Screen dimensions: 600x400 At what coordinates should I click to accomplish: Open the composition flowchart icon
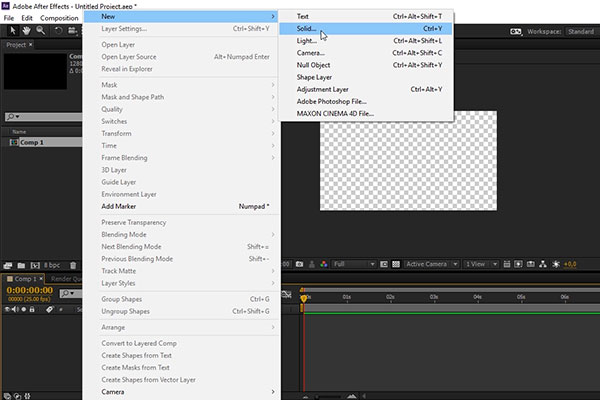(543, 264)
